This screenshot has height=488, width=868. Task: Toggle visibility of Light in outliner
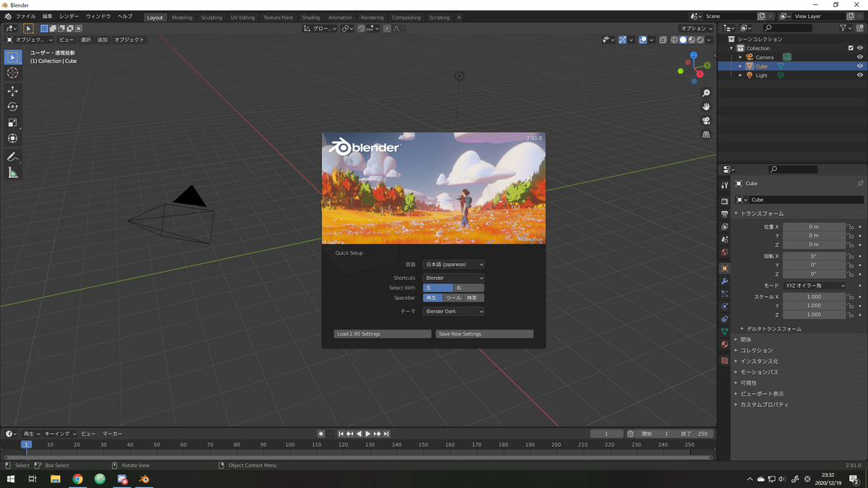859,75
